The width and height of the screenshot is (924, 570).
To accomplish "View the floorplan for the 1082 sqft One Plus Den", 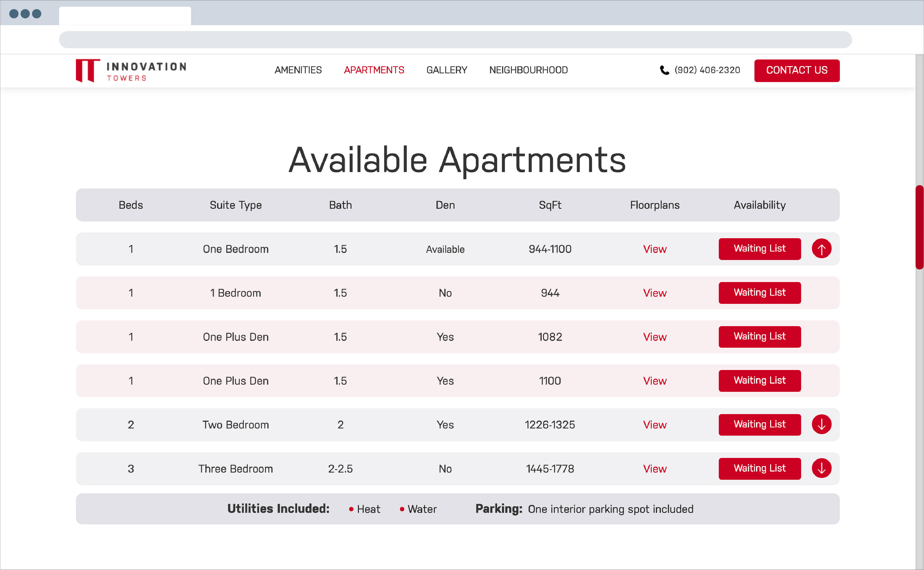I will [x=654, y=337].
